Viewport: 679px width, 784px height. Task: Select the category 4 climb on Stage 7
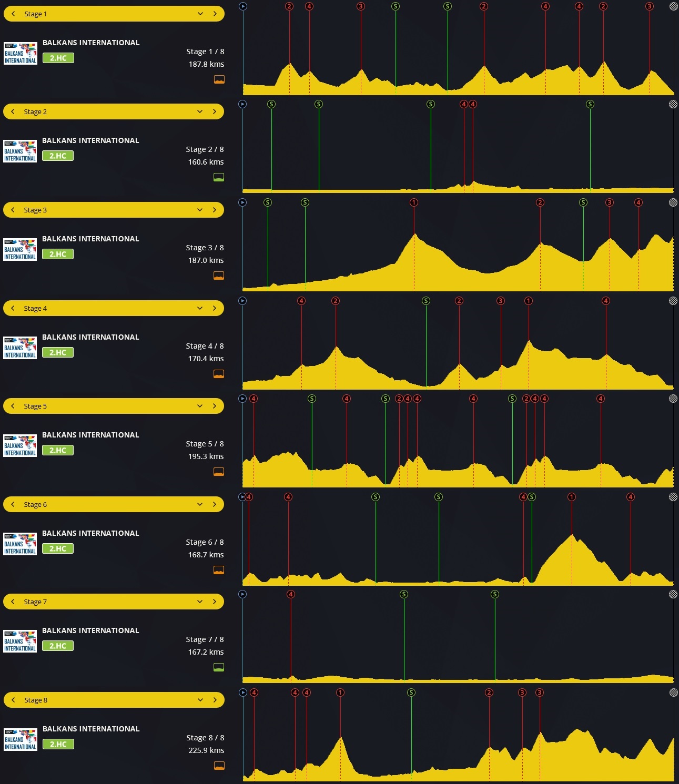291,594
